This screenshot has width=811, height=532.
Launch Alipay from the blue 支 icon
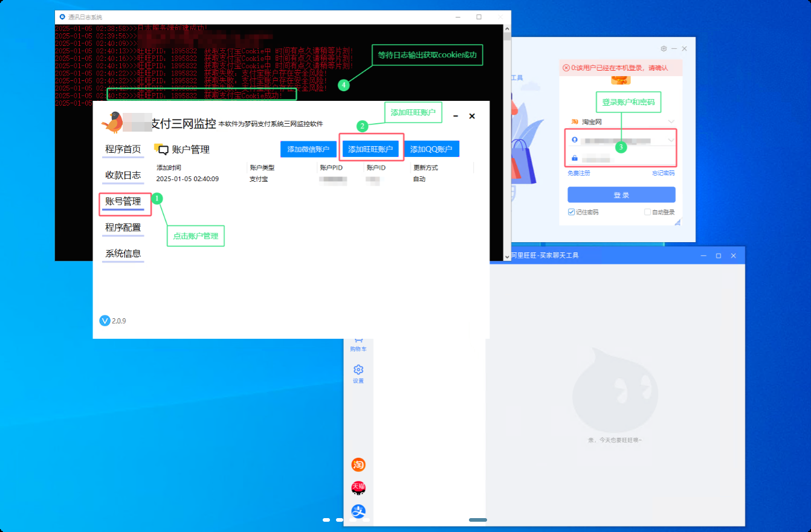coord(358,511)
